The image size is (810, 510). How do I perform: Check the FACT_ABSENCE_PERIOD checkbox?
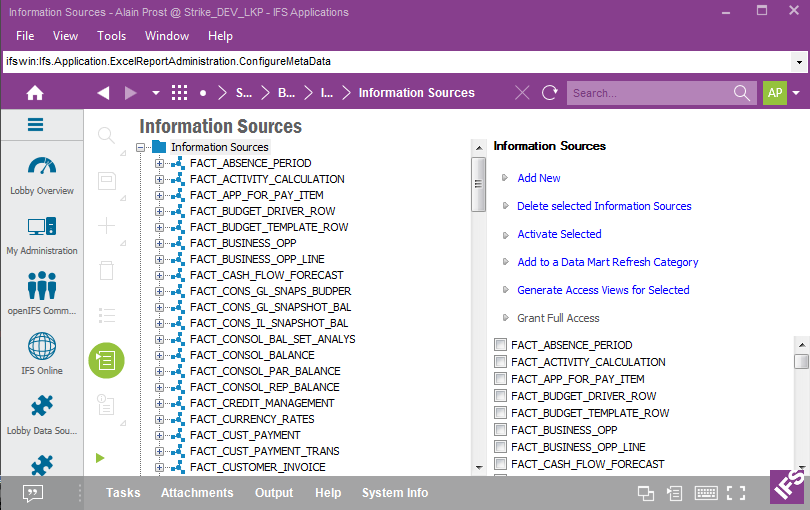click(500, 346)
